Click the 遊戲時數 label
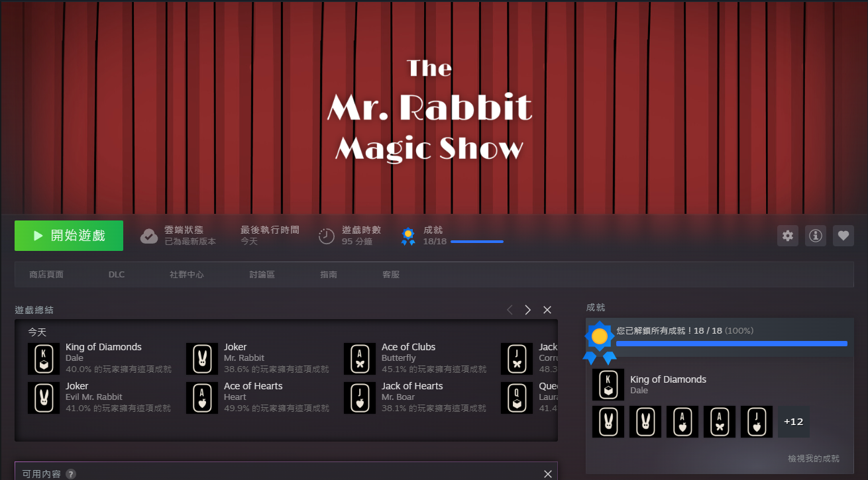The width and height of the screenshot is (868, 480). pyautogui.click(x=361, y=230)
